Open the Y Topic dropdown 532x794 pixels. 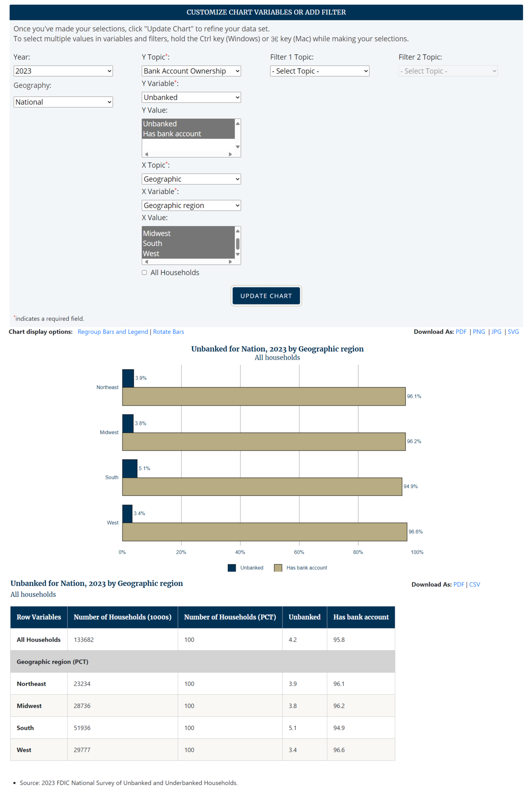pos(191,71)
